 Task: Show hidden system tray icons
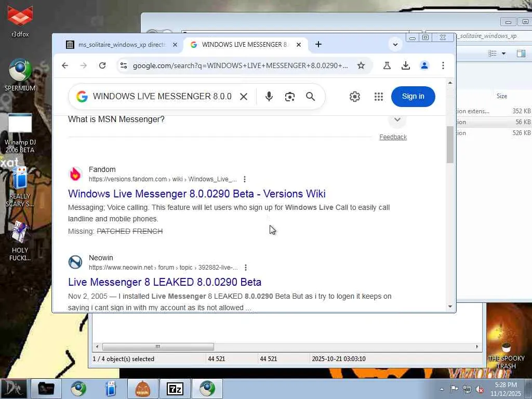click(442, 389)
